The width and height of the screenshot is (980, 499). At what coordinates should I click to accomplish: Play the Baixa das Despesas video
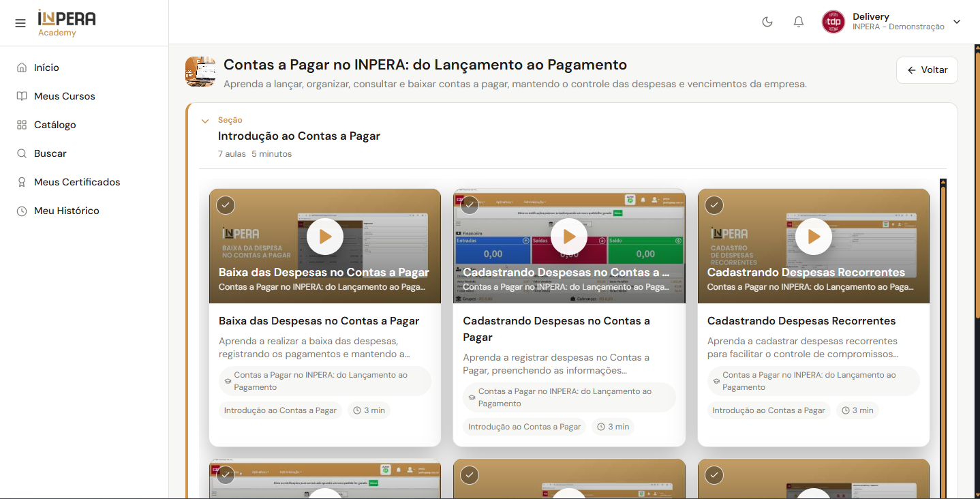click(325, 237)
